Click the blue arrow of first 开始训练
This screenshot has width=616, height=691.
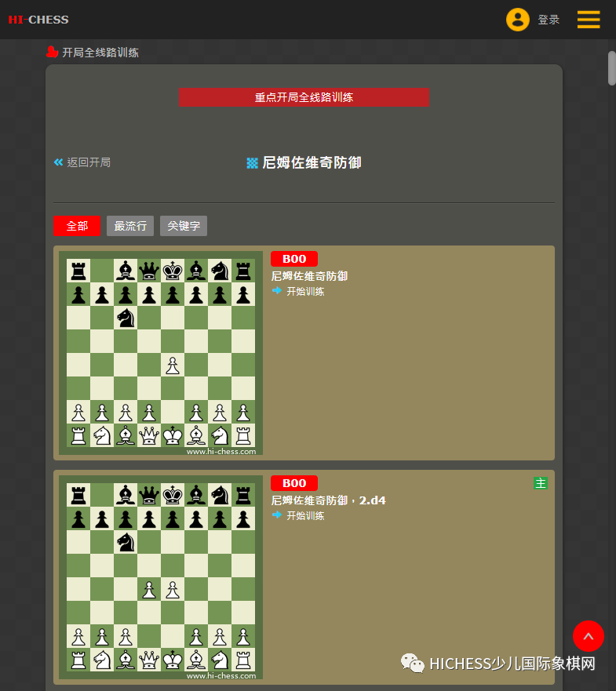(277, 290)
